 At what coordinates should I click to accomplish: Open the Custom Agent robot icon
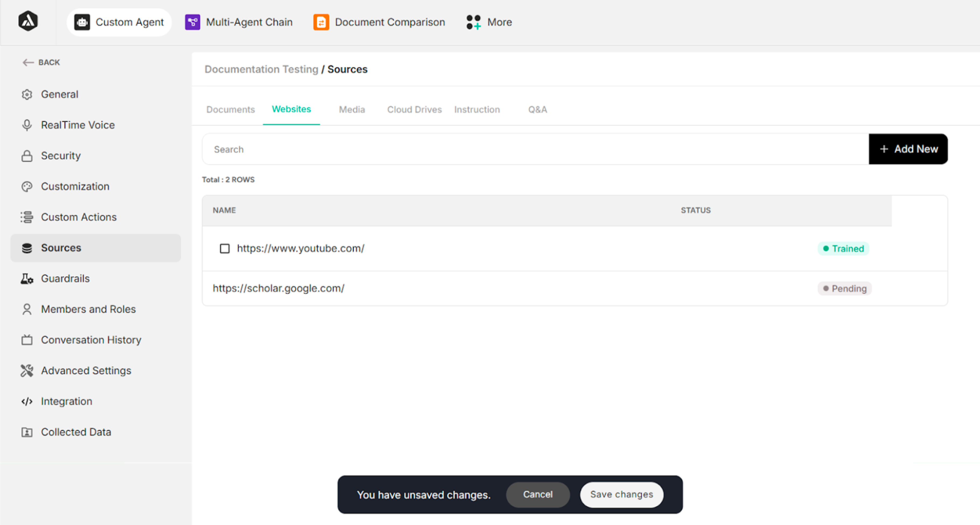point(82,22)
